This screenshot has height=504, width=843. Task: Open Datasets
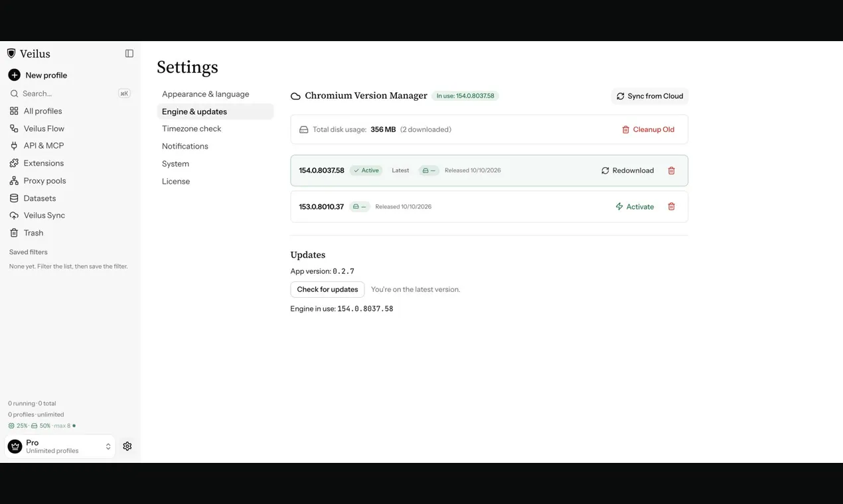(x=40, y=198)
